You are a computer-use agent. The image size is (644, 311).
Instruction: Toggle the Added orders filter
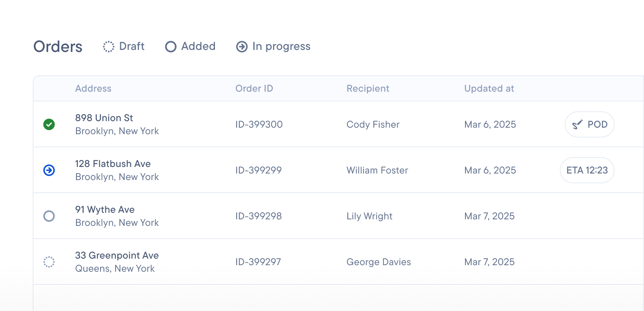[190, 47]
